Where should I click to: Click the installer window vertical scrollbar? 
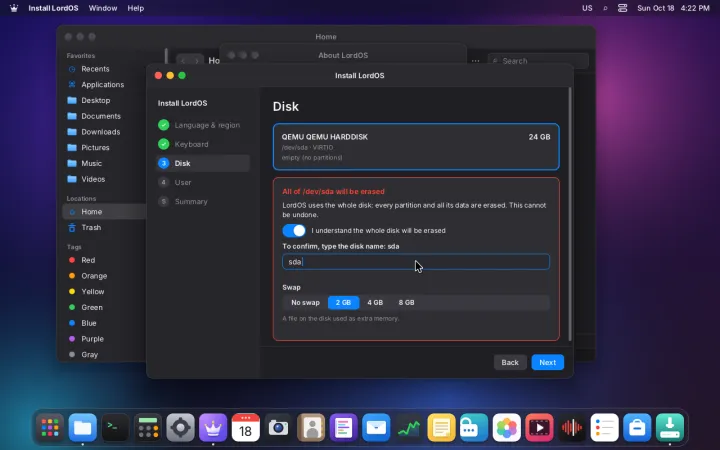(x=570, y=214)
